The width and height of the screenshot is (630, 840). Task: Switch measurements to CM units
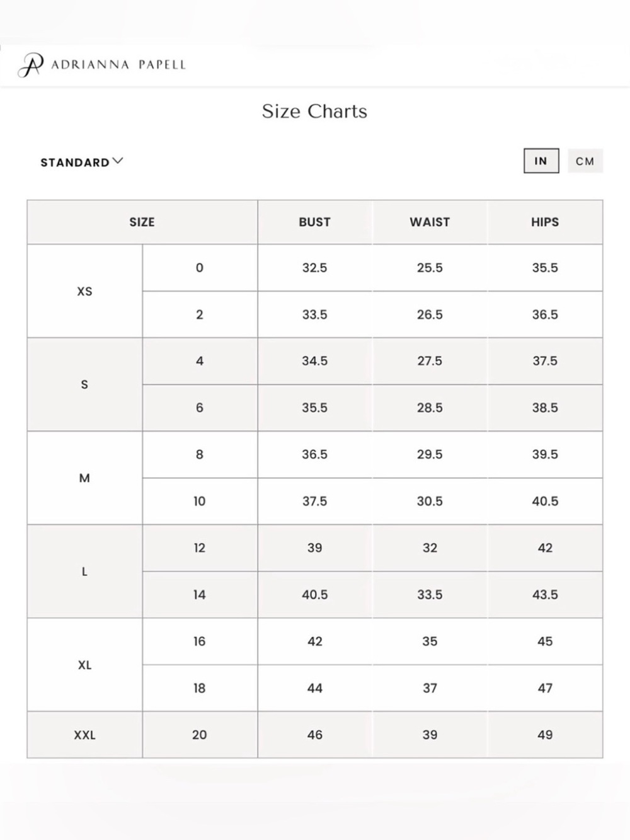pyautogui.click(x=585, y=161)
